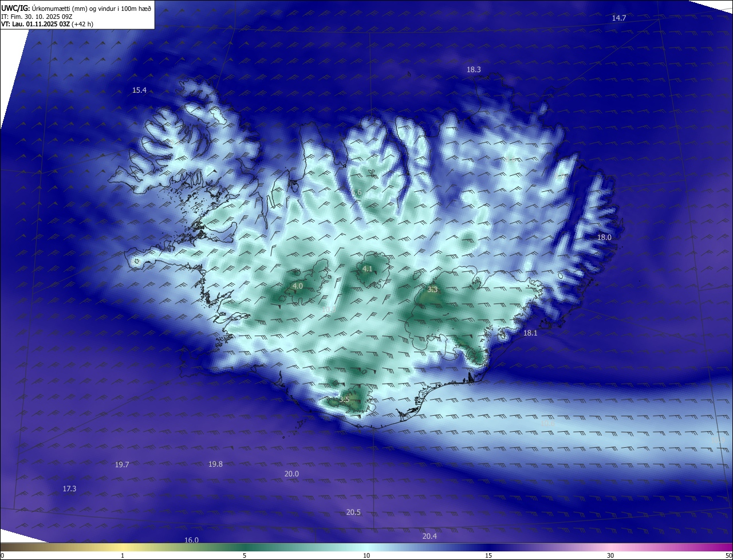
Task: Click the 15 label on the color scale
Action: [488, 555]
